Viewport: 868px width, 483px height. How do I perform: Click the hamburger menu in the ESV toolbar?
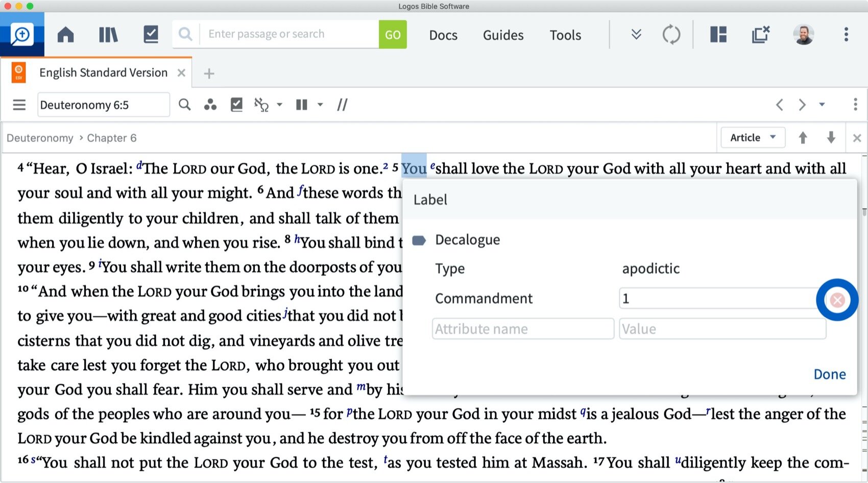pos(19,105)
